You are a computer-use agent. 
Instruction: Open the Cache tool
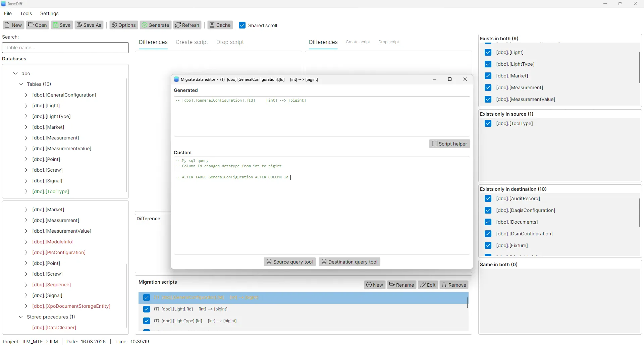(220, 25)
